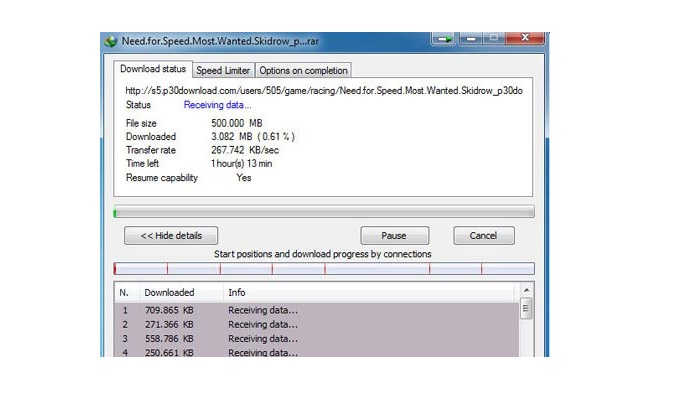Click the N. column header
Viewport: 700px width, 400px height.
[x=126, y=293]
